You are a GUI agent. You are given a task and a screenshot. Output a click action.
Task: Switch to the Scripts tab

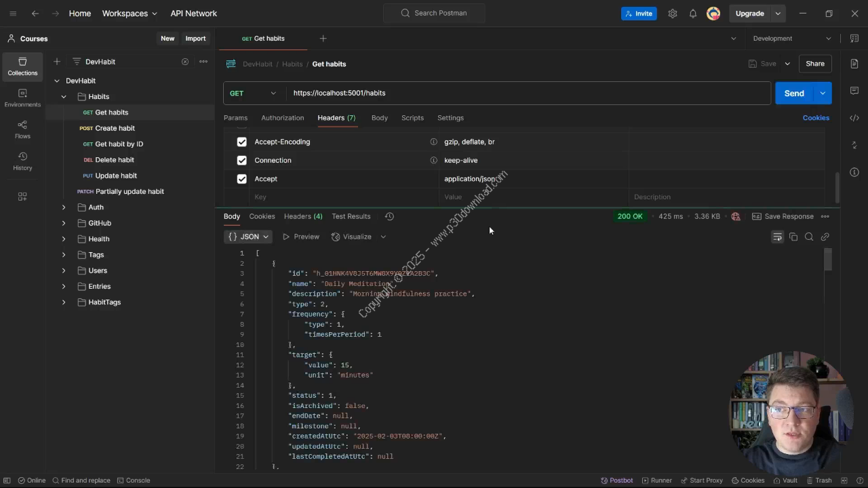tap(412, 118)
